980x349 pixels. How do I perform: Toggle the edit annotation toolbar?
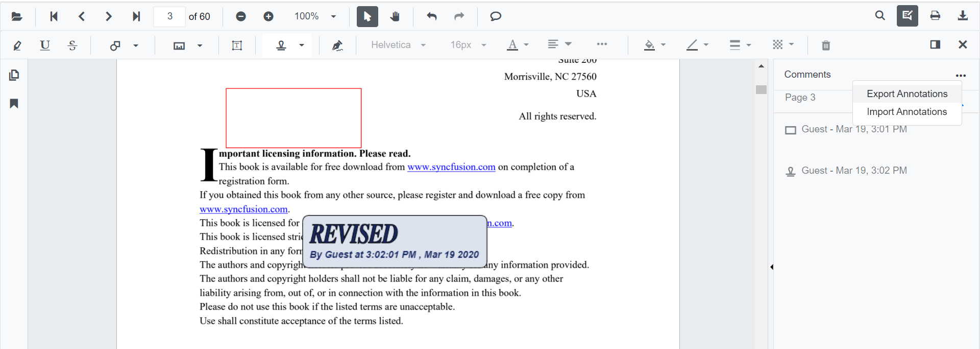click(907, 16)
